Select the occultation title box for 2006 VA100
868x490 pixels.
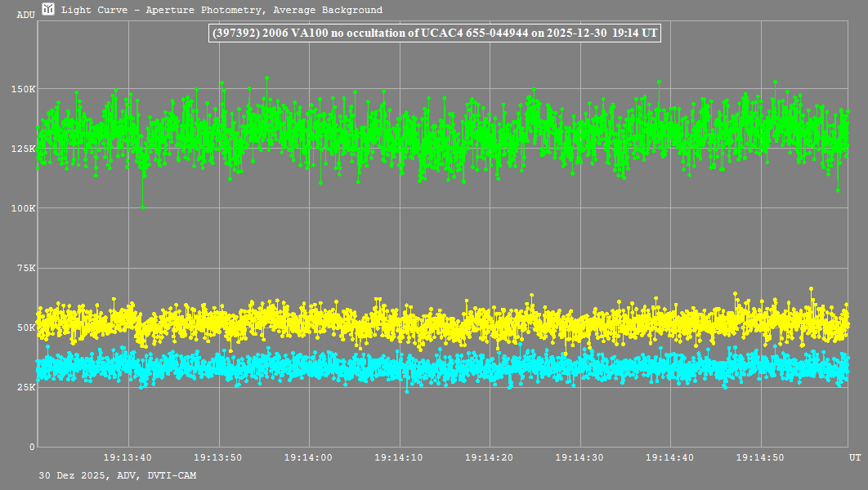[x=435, y=33]
